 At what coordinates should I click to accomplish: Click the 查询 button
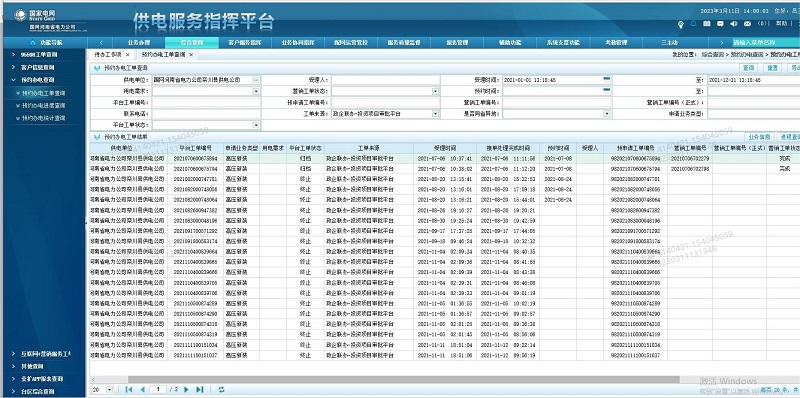(748, 68)
